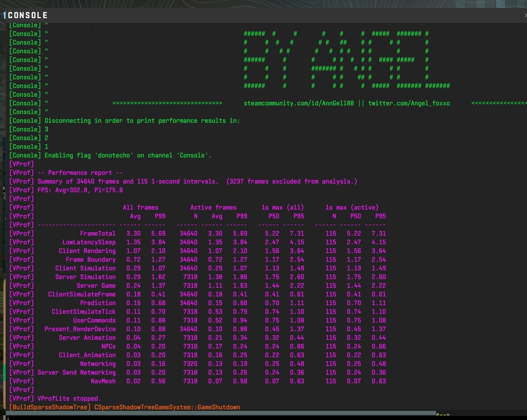Click the 'VProfLite stopped.' message
This screenshot has height=420, width=527.
pos(69,399)
